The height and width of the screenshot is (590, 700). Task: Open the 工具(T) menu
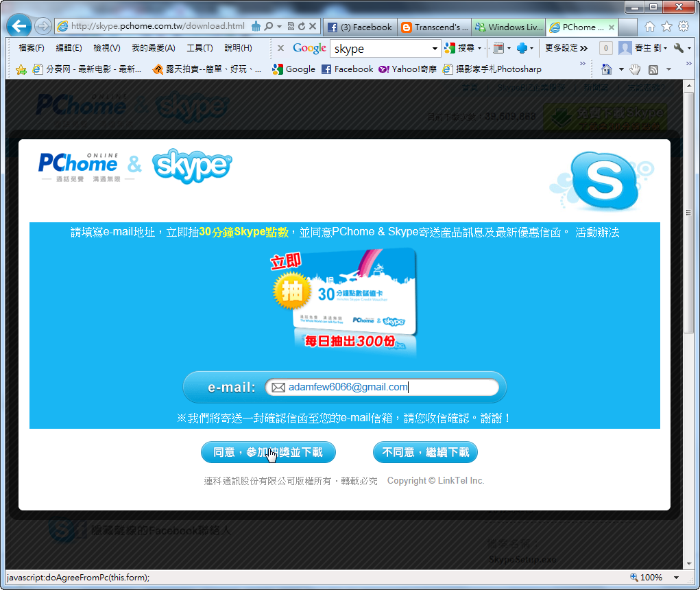[x=200, y=48]
